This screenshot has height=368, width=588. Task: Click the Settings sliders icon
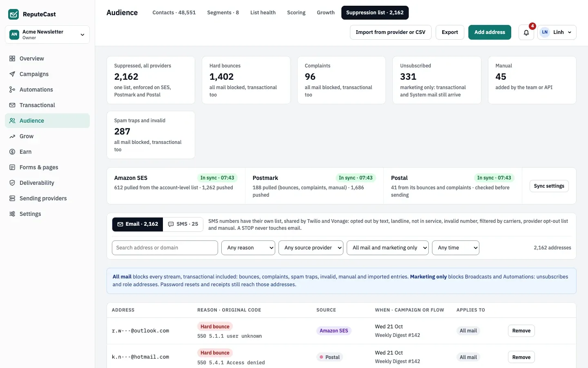coord(12,214)
